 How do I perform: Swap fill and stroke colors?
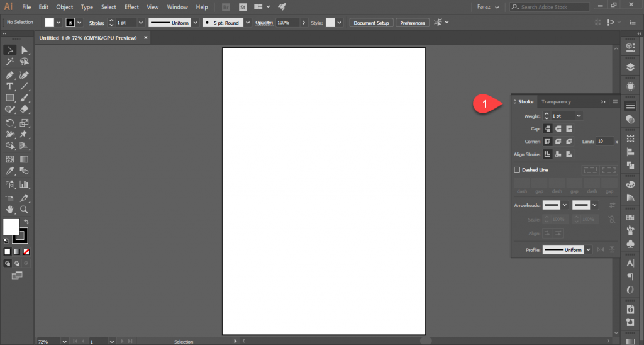[x=26, y=222]
